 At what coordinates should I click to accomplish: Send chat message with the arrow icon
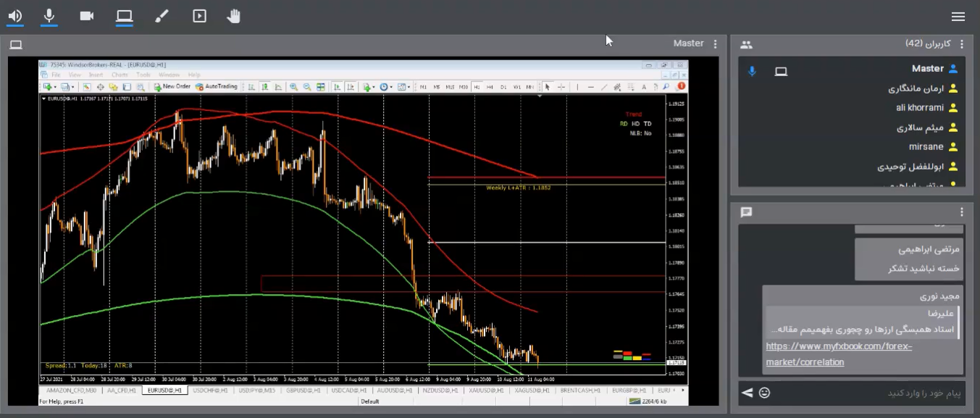[x=747, y=393]
